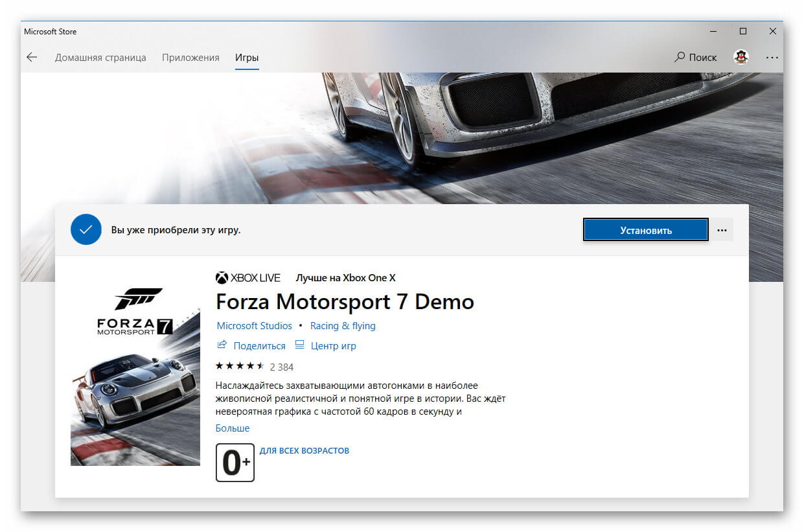The width and height of the screenshot is (804, 532).
Task: Click the Forza Motorsport 7 Demo title
Action: pos(345,302)
